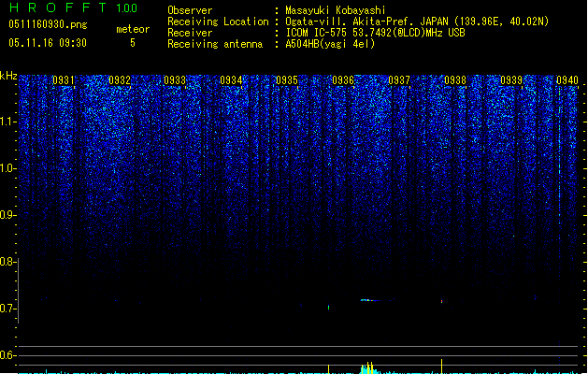
Task: Click the 0.6 kHz frequency label
Action: (x=8, y=355)
